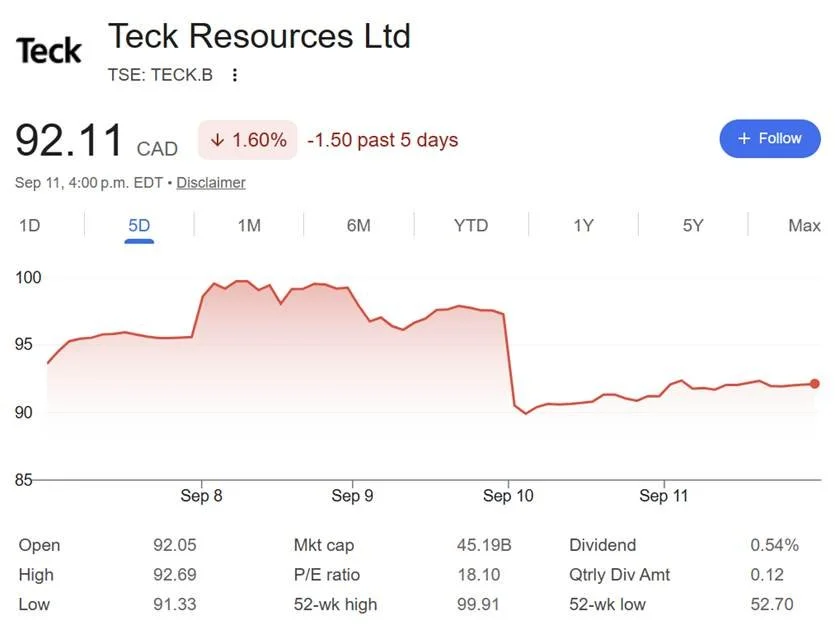Click the Sep 8 date marker on chart axis

[201, 496]
